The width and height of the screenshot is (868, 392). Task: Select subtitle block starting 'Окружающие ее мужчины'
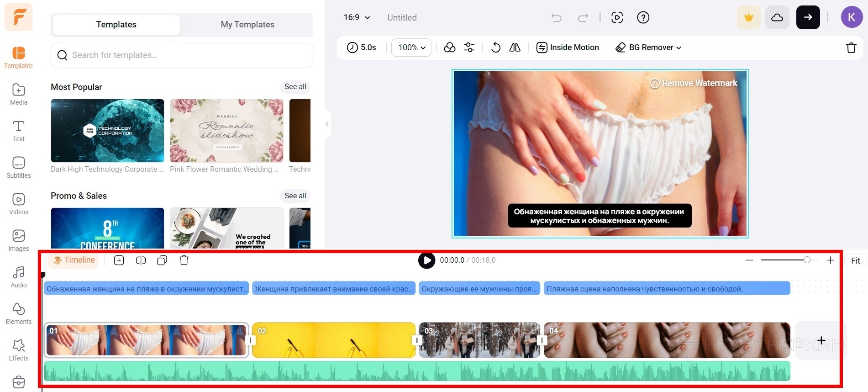479,289
